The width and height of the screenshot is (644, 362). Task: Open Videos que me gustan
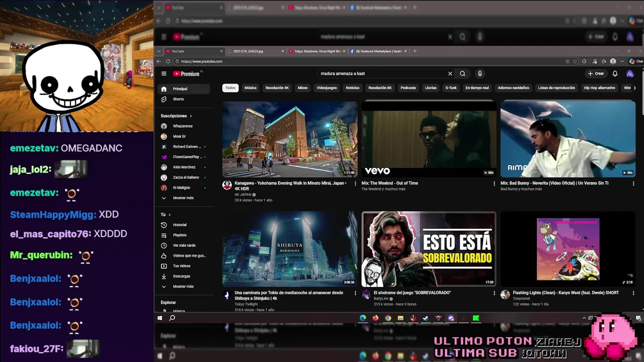click(185, 255)
